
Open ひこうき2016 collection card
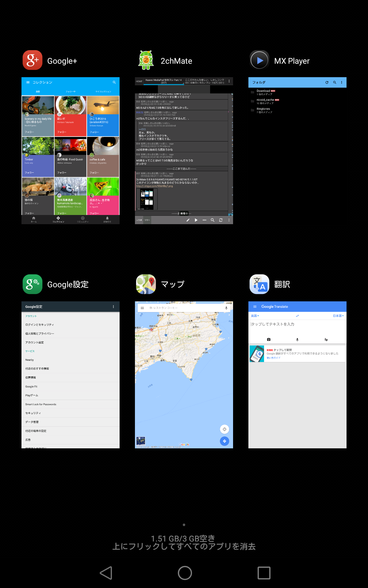click(103, 116)
